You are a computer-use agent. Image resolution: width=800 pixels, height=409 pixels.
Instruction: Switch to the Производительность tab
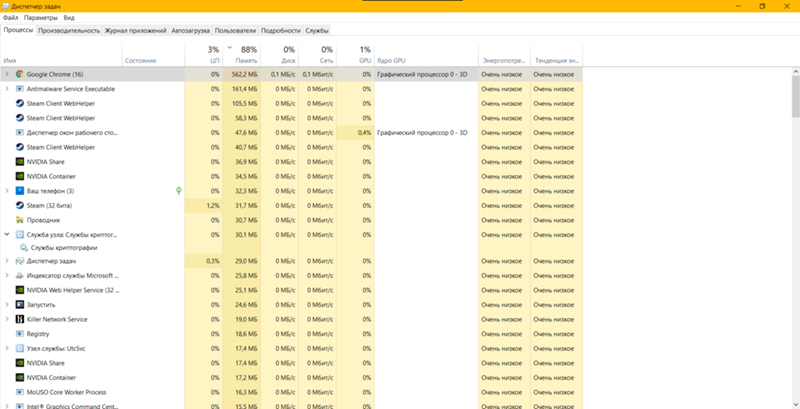click(70, 30)
